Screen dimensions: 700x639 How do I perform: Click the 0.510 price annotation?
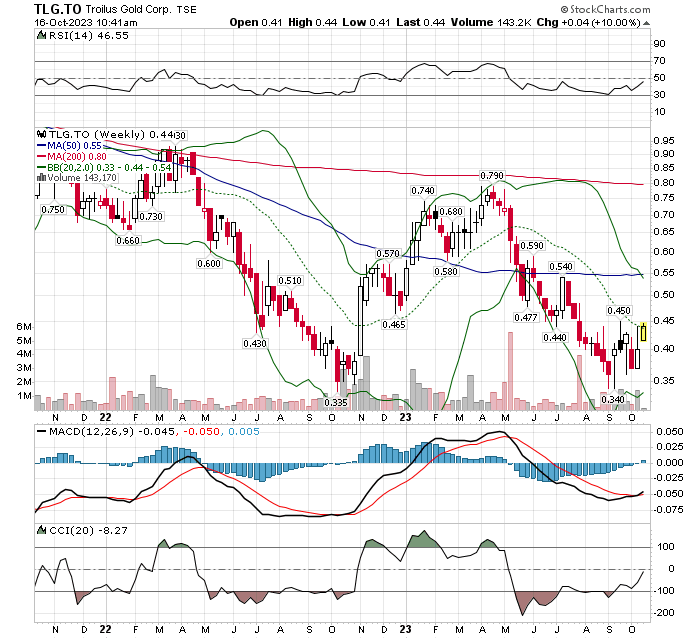click(290, 280)
